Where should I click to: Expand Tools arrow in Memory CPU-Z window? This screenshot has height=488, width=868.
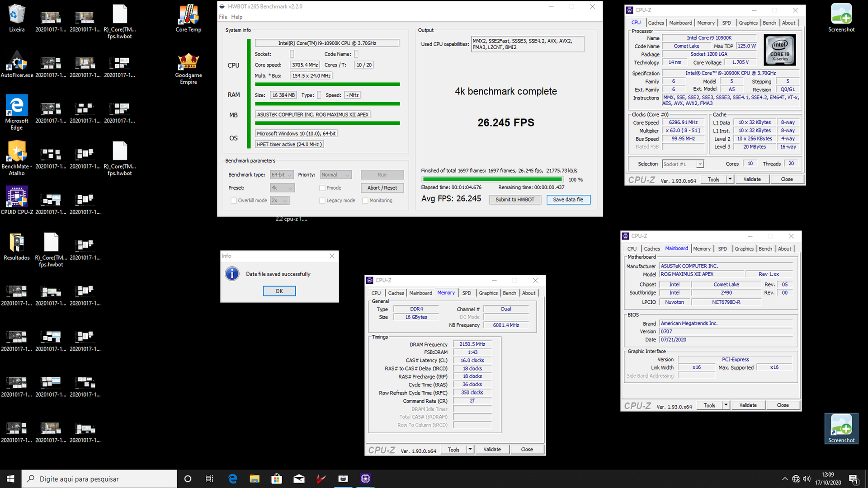tap(470, 450)
